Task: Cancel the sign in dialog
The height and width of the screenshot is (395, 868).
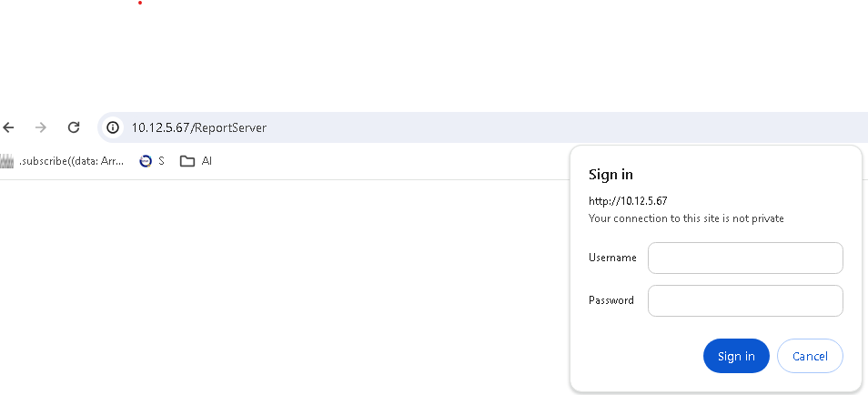Action: [810, 356]
